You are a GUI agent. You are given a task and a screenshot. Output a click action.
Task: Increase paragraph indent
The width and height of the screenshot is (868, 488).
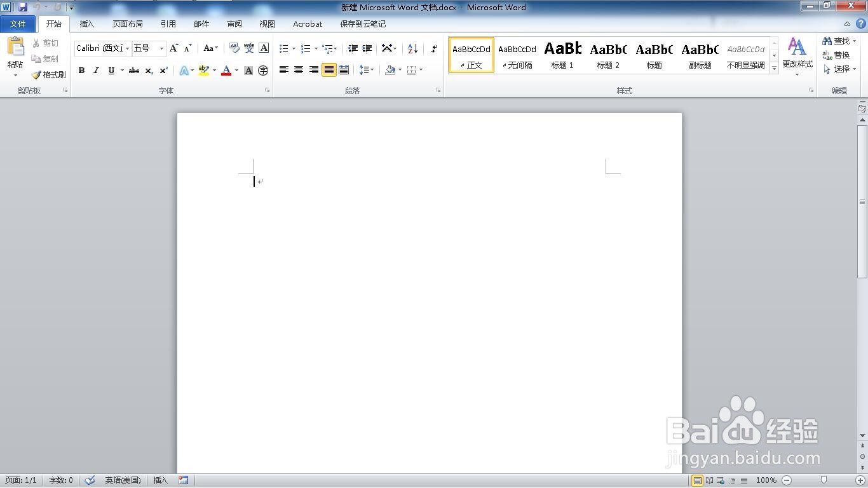pyautogui.click(x=367, y=48)
